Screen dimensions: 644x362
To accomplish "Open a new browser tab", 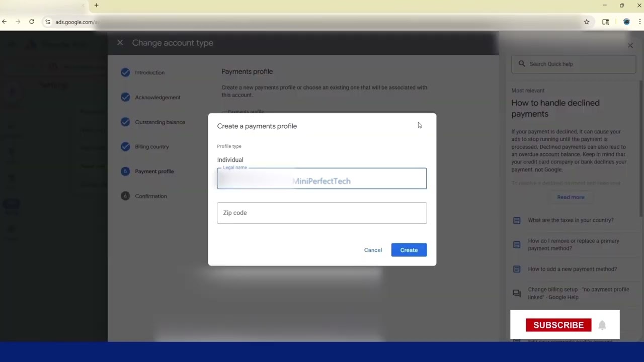I will click(96, 5).
